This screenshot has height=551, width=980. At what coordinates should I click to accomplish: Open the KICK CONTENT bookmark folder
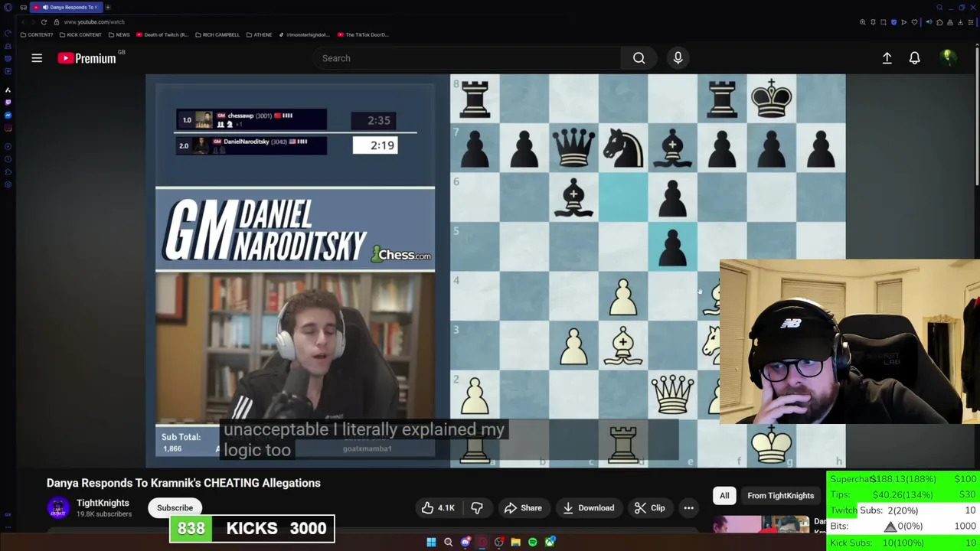(80, 34)
